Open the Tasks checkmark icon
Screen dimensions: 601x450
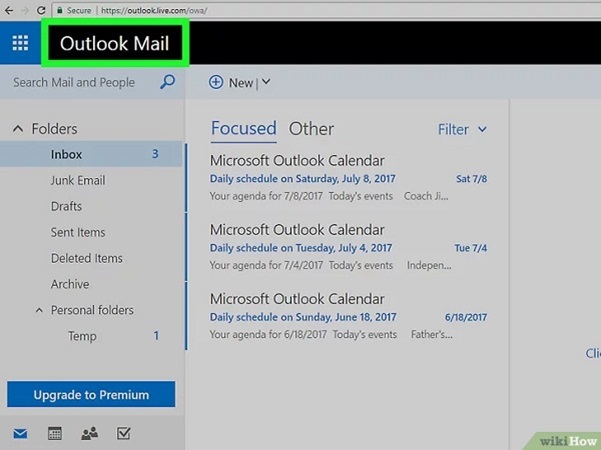(x=124, y=433)
